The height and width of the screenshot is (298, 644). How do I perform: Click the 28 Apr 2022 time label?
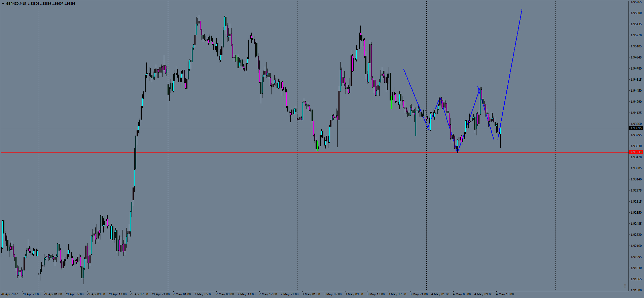(9, 294)
